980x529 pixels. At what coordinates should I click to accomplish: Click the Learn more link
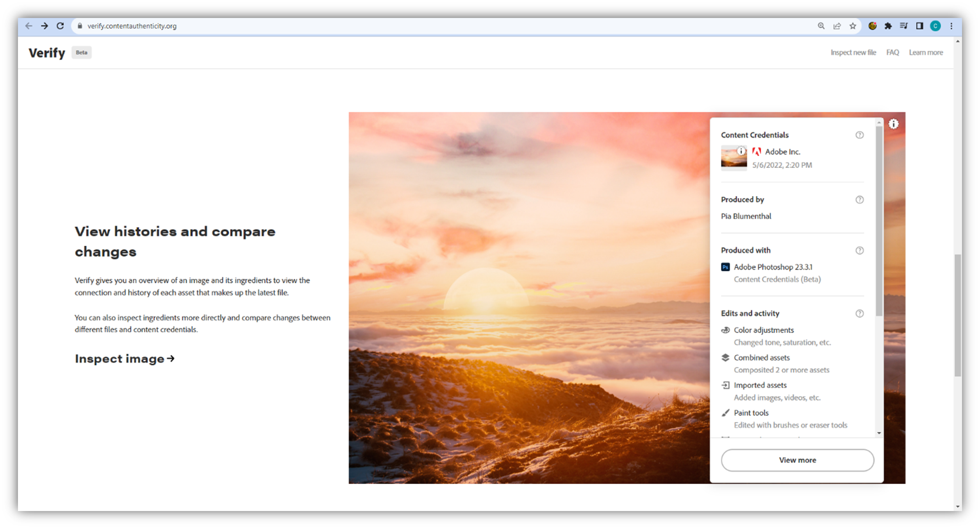(926, 52)
